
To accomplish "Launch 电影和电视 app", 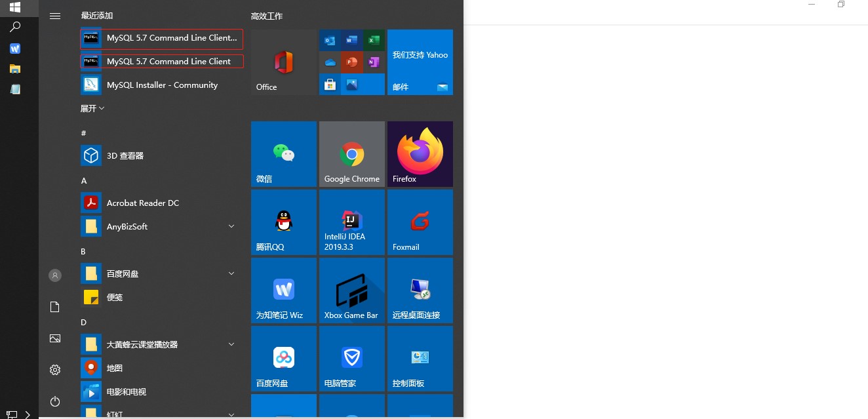I will click(x=161, y=392).
